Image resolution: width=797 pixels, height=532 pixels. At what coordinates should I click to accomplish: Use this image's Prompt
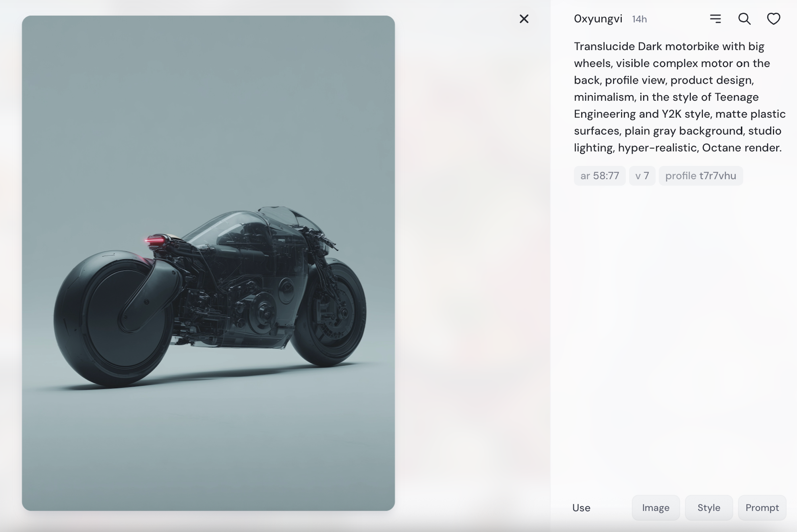[x=762, y=508]
